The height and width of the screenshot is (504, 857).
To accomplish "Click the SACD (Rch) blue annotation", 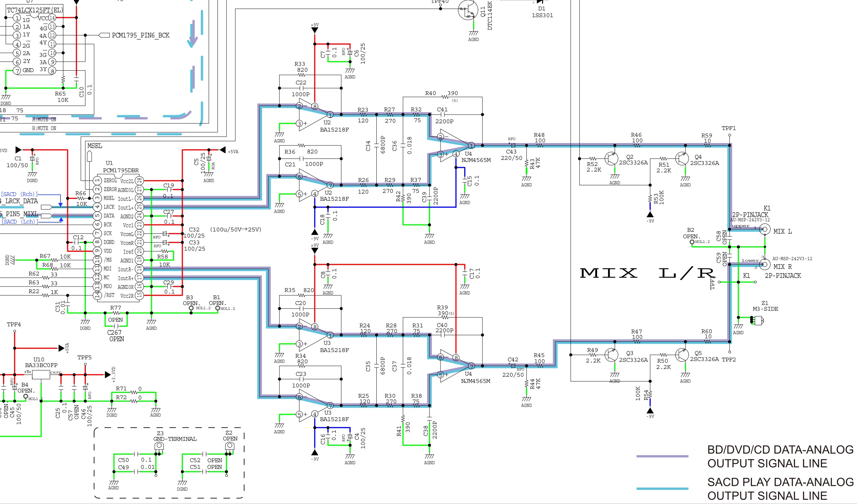I will click(19, 194).
